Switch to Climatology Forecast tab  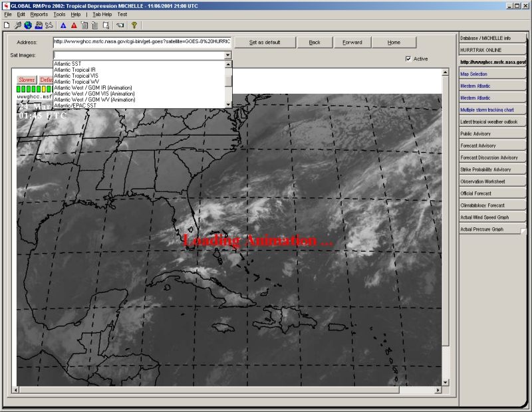coord(492,205)
